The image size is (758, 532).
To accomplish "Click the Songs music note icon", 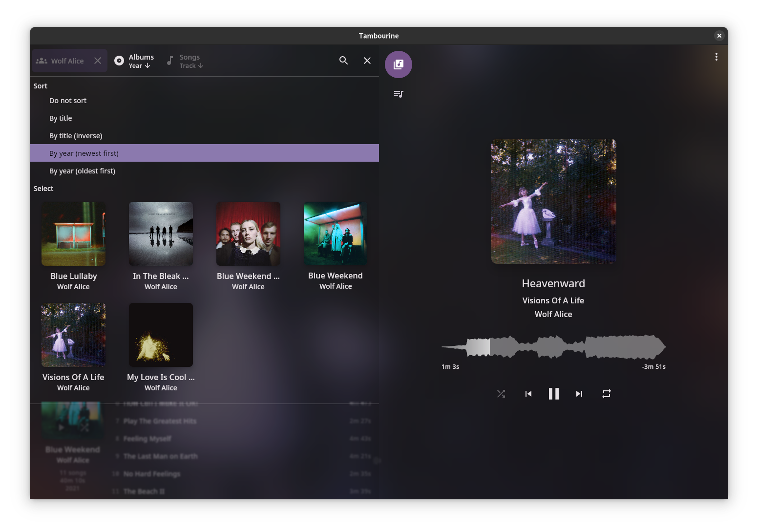I will (x=170, y=61).
